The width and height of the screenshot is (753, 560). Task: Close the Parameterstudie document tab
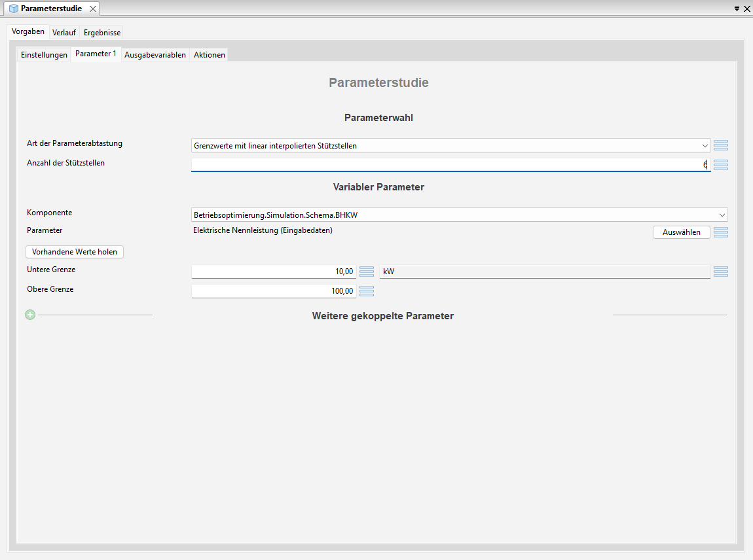[93, 9]
